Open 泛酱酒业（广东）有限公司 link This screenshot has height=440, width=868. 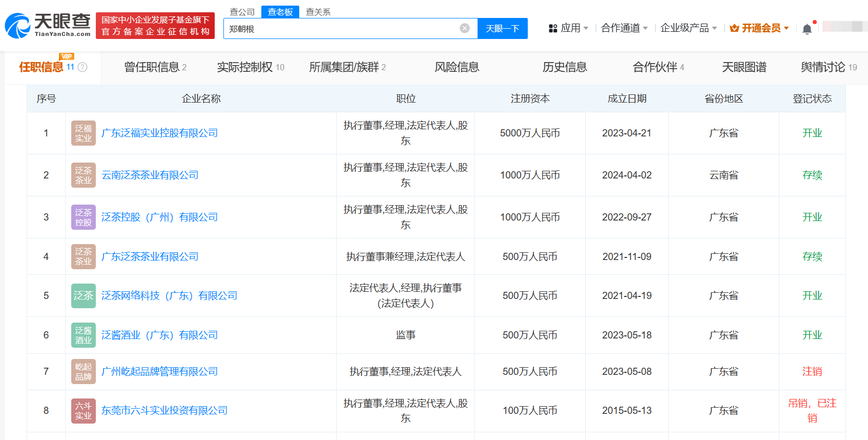pyautogui.click(x=160, y=335)
